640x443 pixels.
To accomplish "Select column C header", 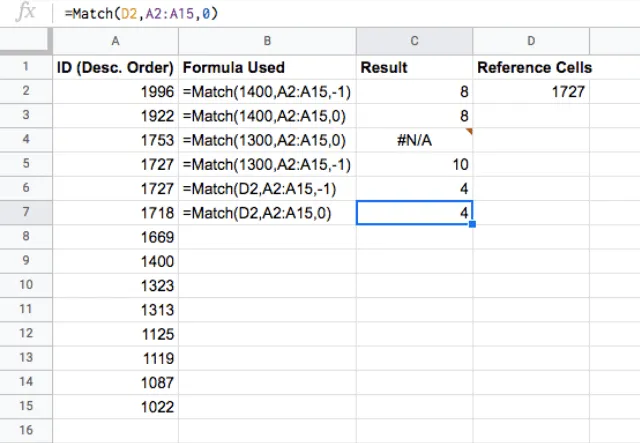I will (x=414, y=41).
